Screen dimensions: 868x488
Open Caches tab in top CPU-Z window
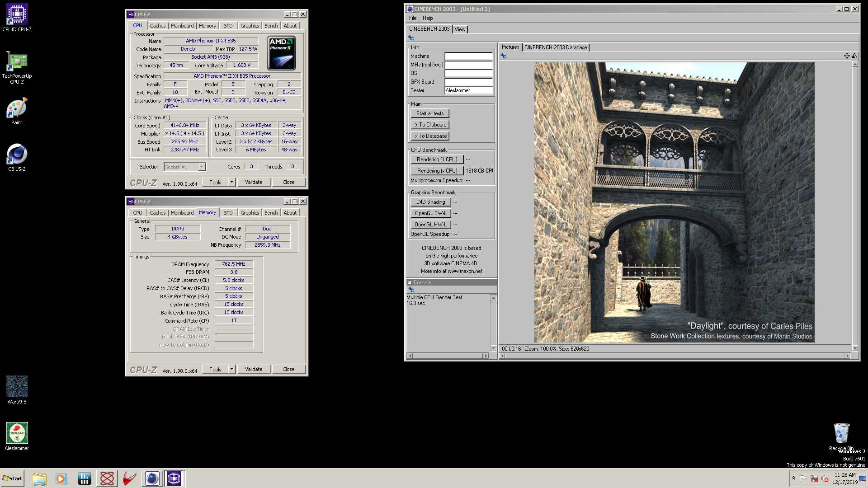point(157,26)
